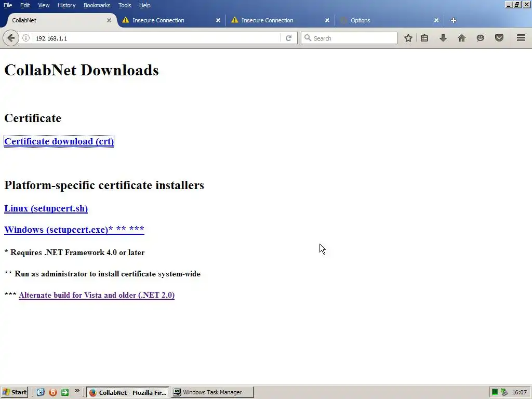532x399 pixels.
Task: Show site information via the info icon
Action: coord(26,38)
